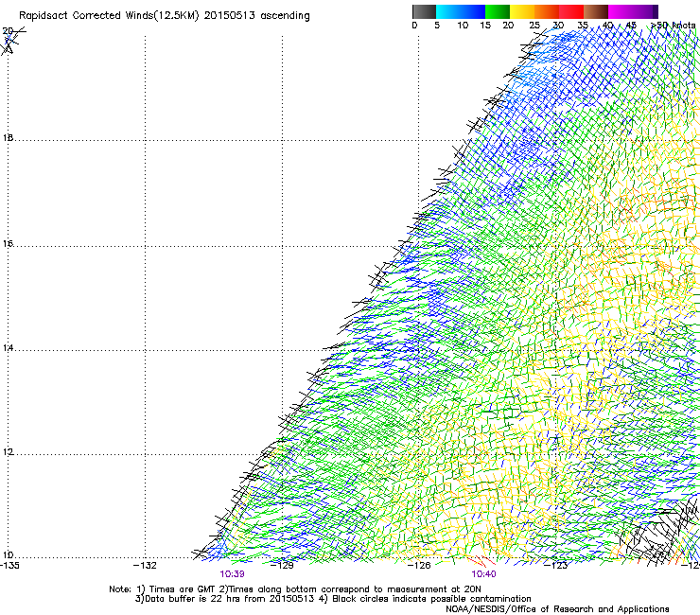The width and height of the screenshot is (700, 615).
Task: Click the legend scale number 10
Action: [463, 26]
